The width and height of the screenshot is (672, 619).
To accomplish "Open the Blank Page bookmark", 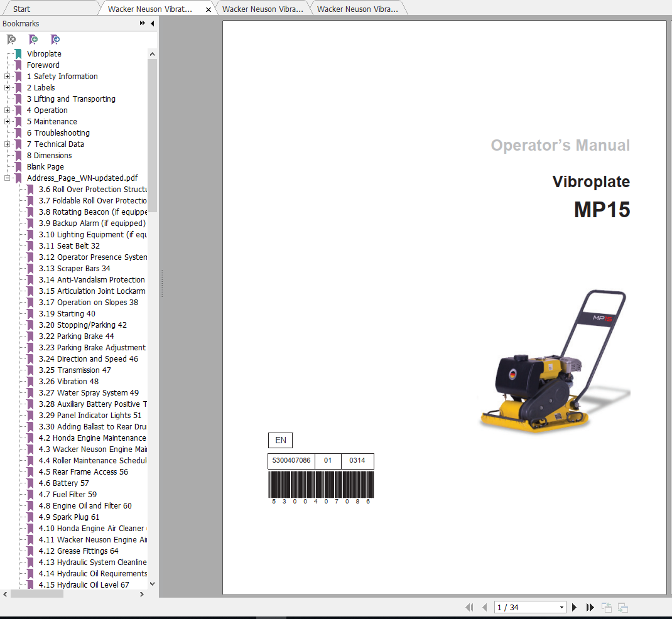I will 45,166.
